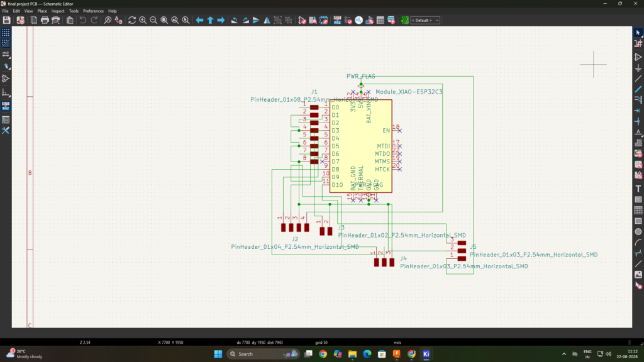Select the Add Text tool
This screenshot has height=362, width=644.
pyautogui.click(x=638, y=189)
